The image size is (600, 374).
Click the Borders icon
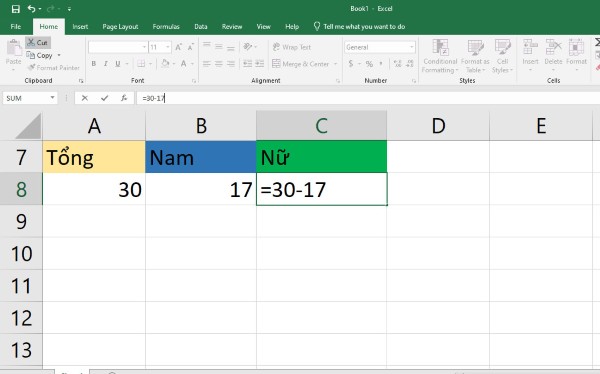(x=141, y=64)
